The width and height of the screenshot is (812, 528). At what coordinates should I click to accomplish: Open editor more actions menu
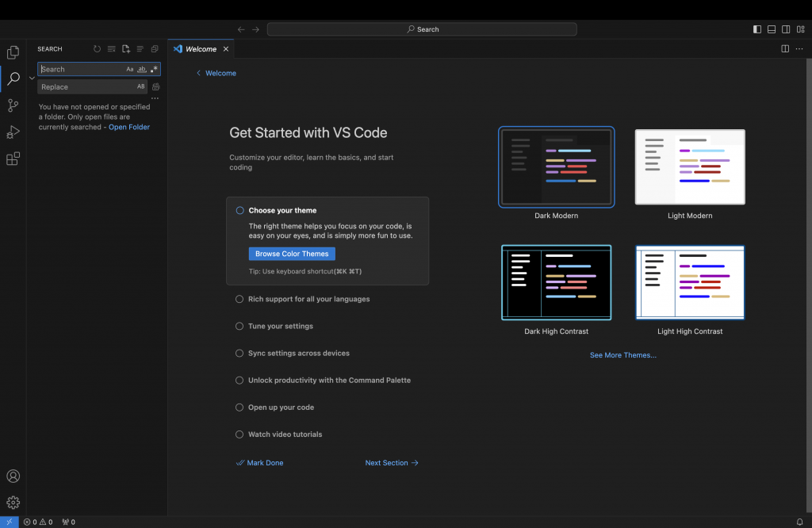(799, 48)
